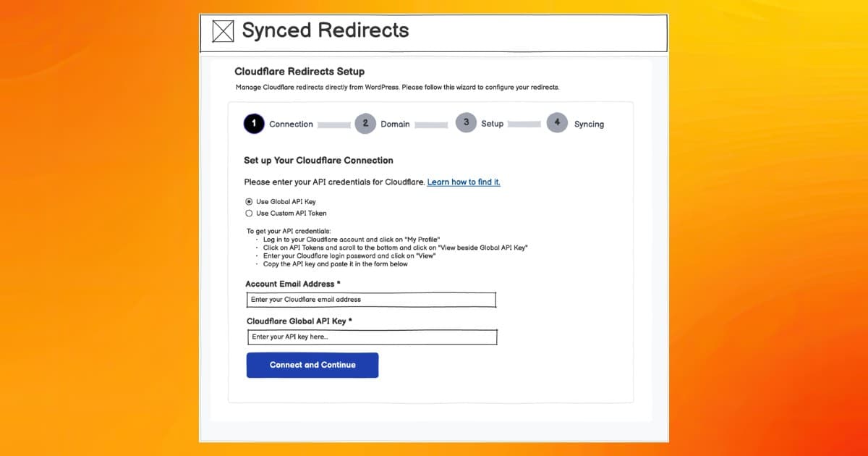Click progress bar between Domain and Setup
This screenshot has width=868, height=456.
coord(431,125)
